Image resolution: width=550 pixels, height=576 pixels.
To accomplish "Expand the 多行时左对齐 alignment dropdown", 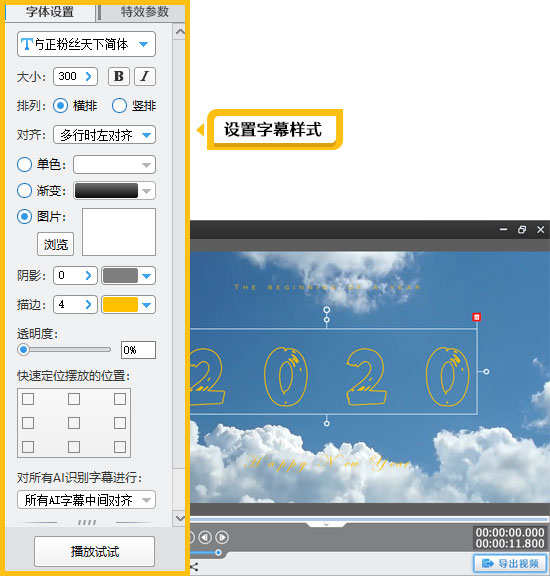I will (x=104, y=135).
